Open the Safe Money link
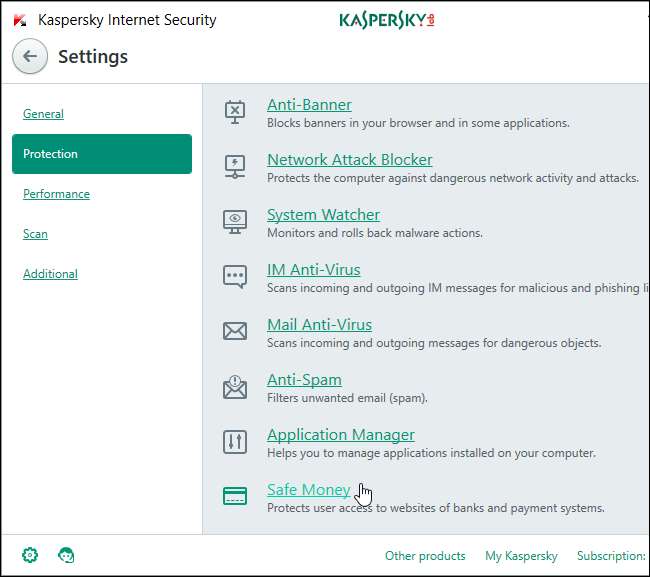This screenshot has width=650, height=577. point(309,490)
